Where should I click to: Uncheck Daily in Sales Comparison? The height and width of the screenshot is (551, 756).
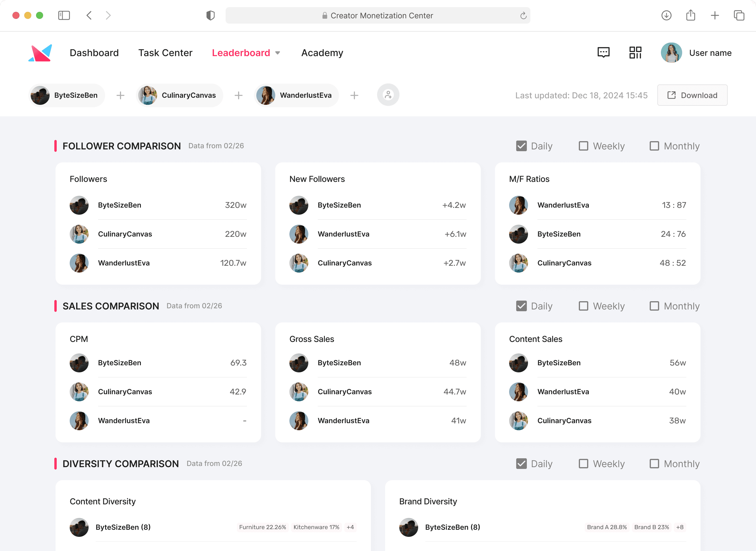pyautogui.click(x=521, y=306)
